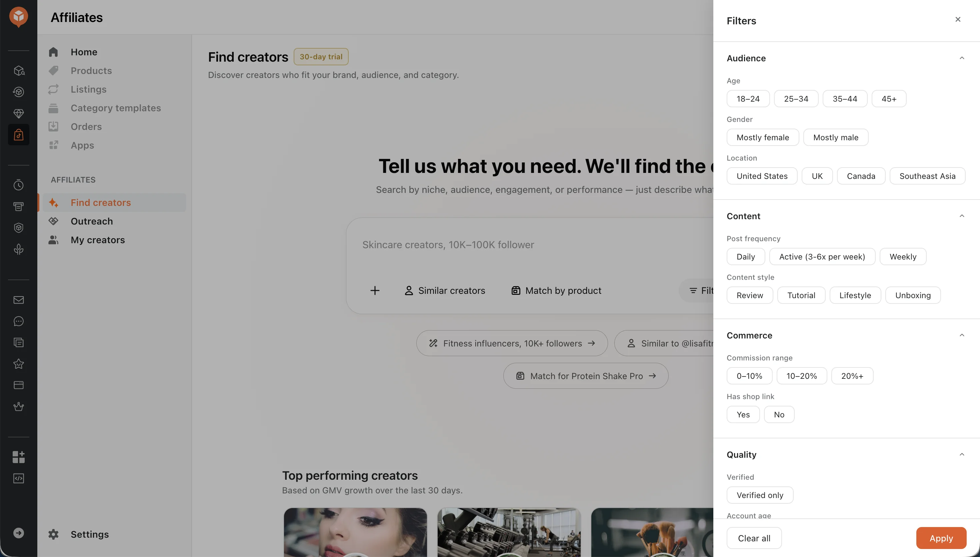The width and height of the screenshot is (980, 557).
Task: Click the Match by product button
Action: tap(556, 291)
